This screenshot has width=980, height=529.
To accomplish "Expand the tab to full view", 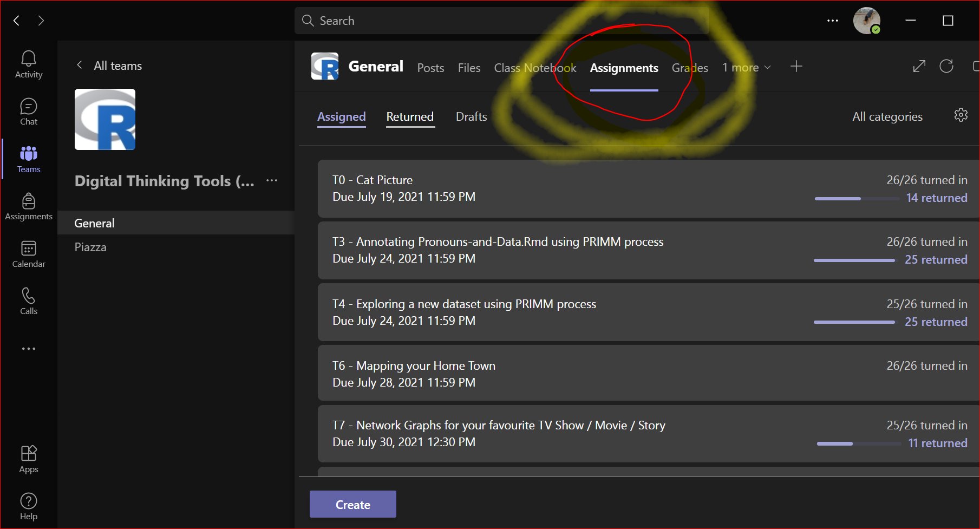I will click(x=919, y=67).
